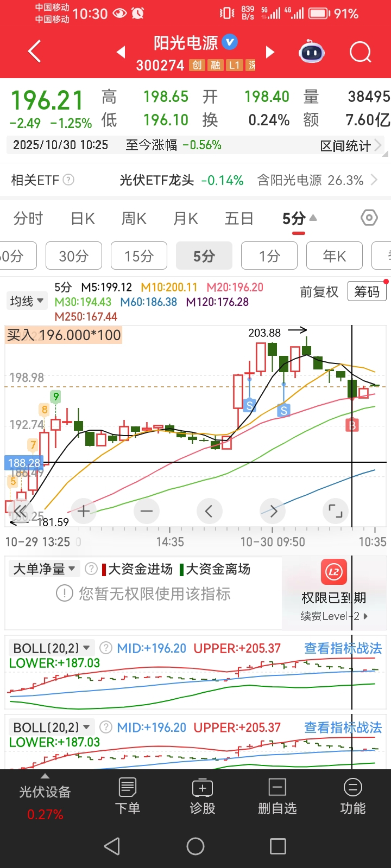Viewport: 391px width, 868px height.
Task: Open chart settings hexagon icon
Action: pyautogui.click(x=369, y=218)
